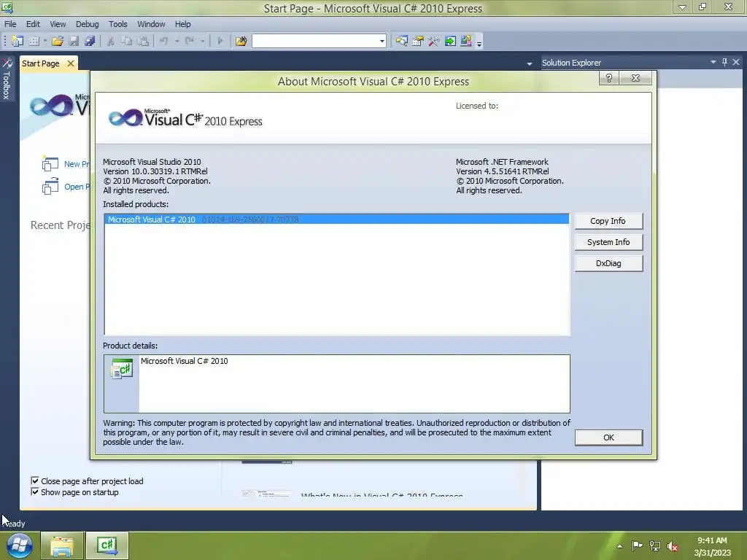Click the Save floppy disk toolbar icon
Screen dimensions: 747x560
[74, 41]
